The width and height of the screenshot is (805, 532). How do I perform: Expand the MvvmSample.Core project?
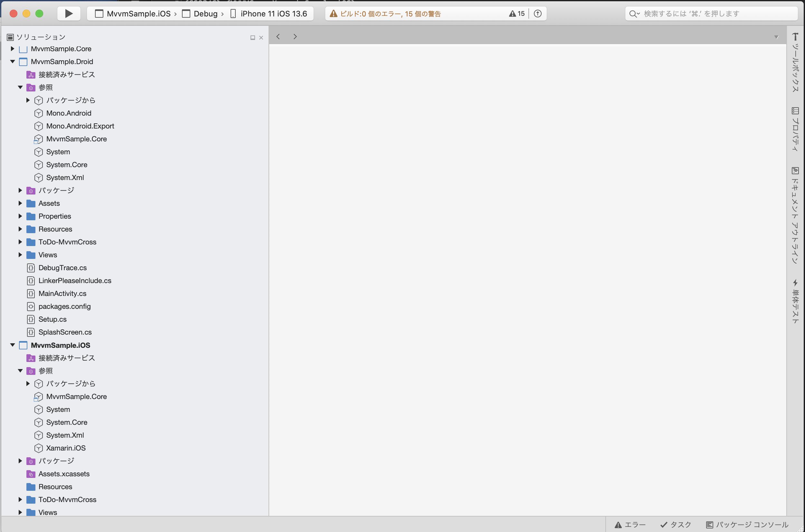click(13, 49)
